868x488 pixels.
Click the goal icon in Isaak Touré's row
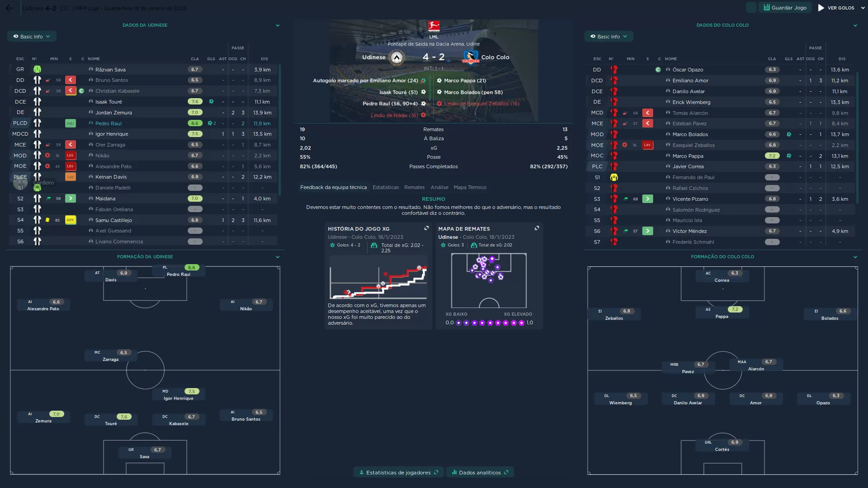click(x=211, y=102)
